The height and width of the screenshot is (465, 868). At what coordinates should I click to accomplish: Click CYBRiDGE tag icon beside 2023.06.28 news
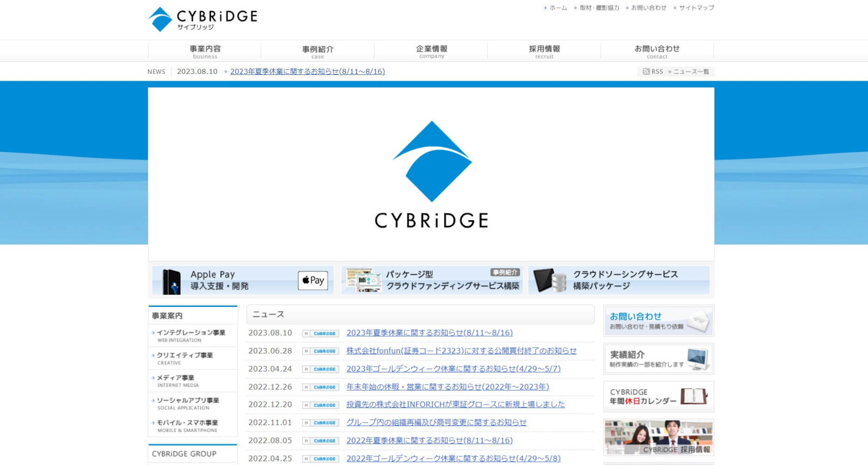point(321,351)
